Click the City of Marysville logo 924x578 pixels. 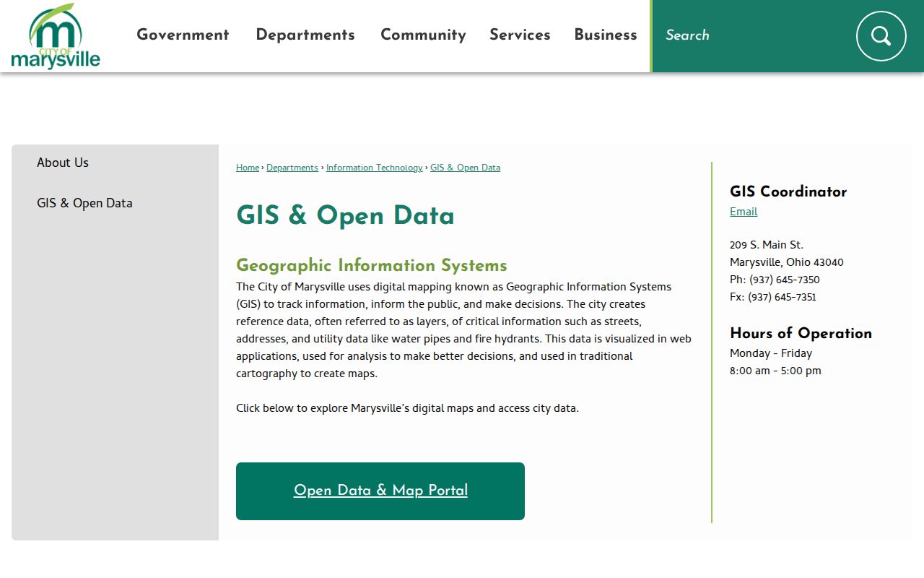(x=56, y=36)
